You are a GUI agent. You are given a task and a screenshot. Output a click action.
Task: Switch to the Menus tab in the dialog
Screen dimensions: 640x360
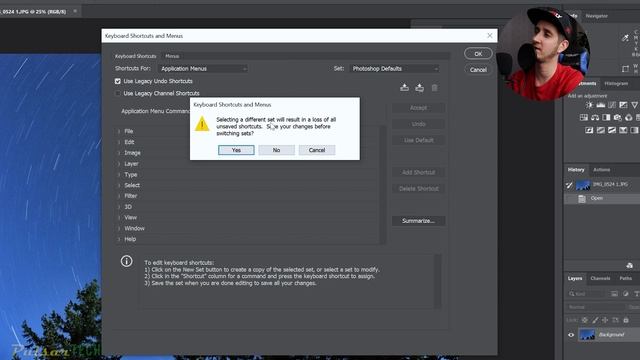(172, 56)
